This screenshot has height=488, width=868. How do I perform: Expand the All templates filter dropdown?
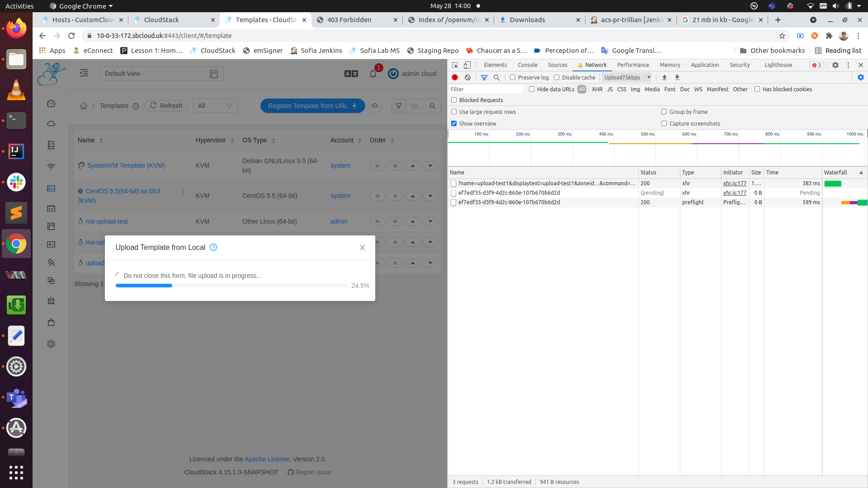tap(215, 106)
